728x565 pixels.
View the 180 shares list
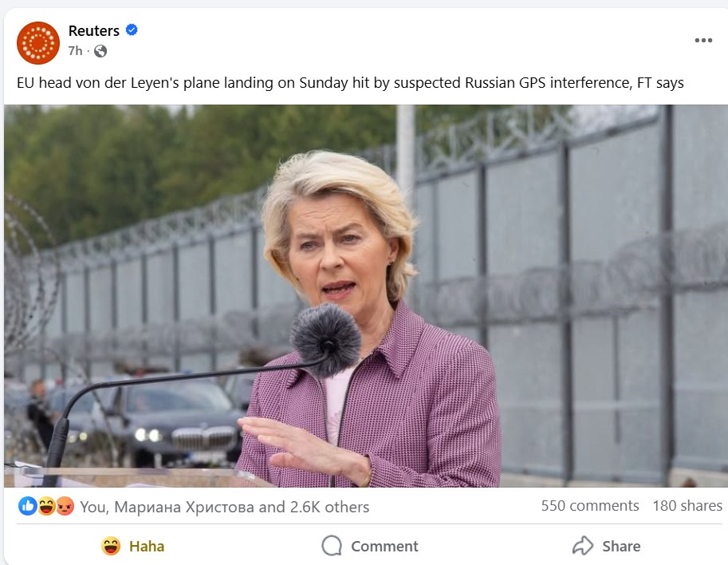(x=687, y=506)
